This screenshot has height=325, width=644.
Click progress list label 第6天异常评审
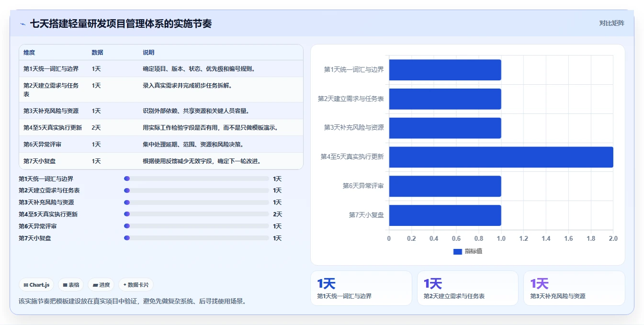point(38,226)
